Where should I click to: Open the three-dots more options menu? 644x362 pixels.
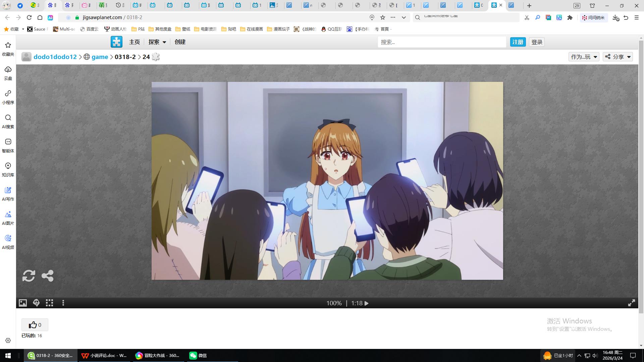63,303
